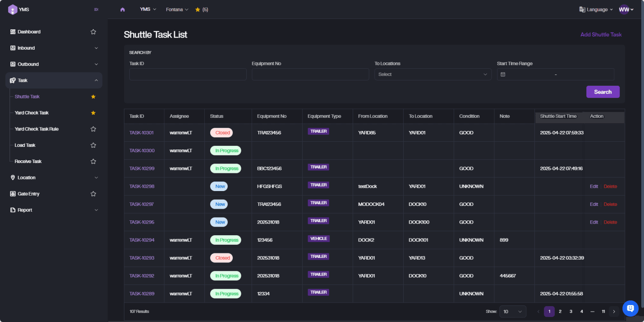Click the WW user avatar
The height and width of the screenshot is (322, 644).
[624, 9]
